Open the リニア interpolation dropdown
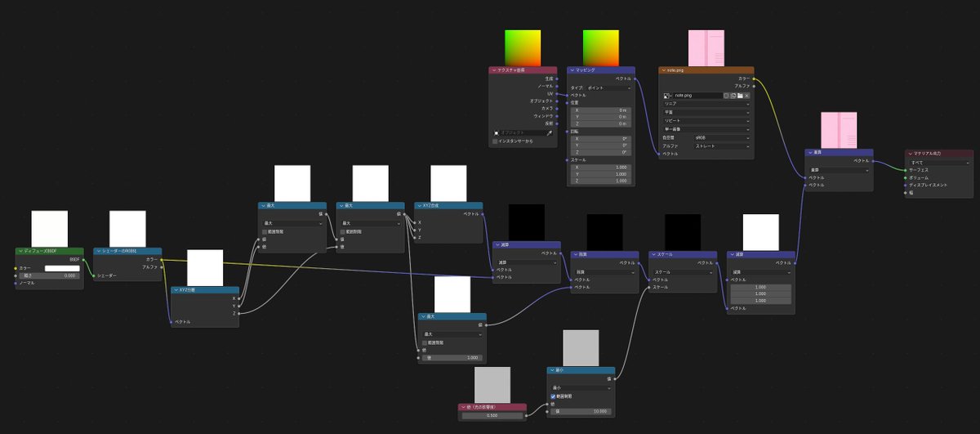The height and width of the screenshot is (434, 980). click(x=706, y=104)
